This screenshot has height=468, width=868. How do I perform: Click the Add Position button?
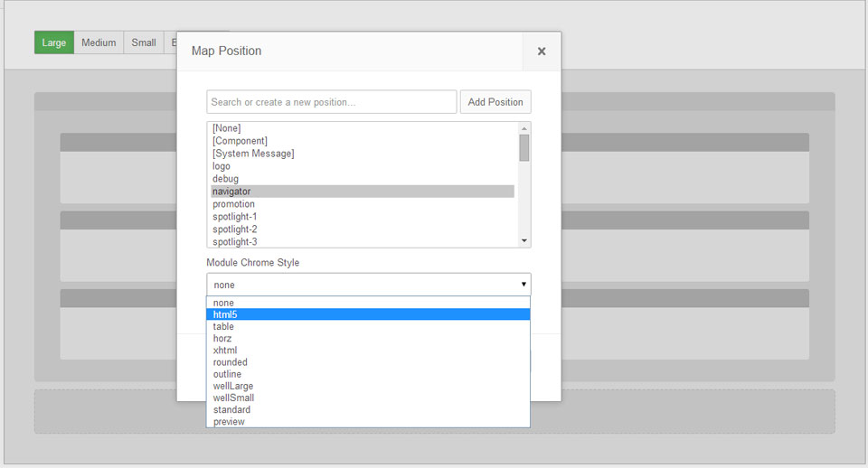[x=495, y=102]
